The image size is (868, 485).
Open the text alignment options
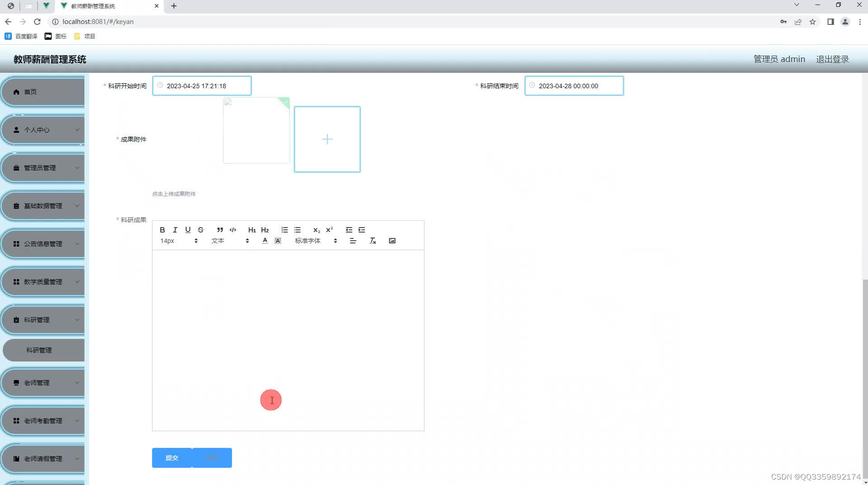[x=353, y=241]
